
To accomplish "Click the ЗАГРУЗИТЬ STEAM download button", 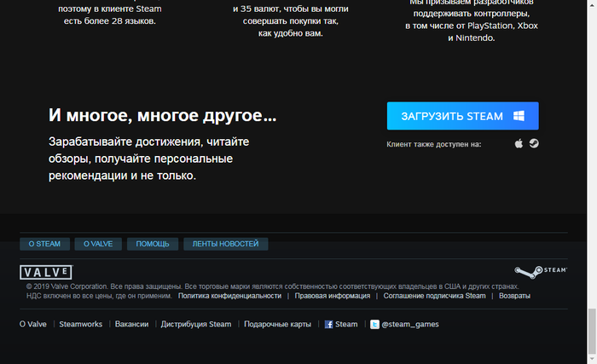I will point(462,116).
